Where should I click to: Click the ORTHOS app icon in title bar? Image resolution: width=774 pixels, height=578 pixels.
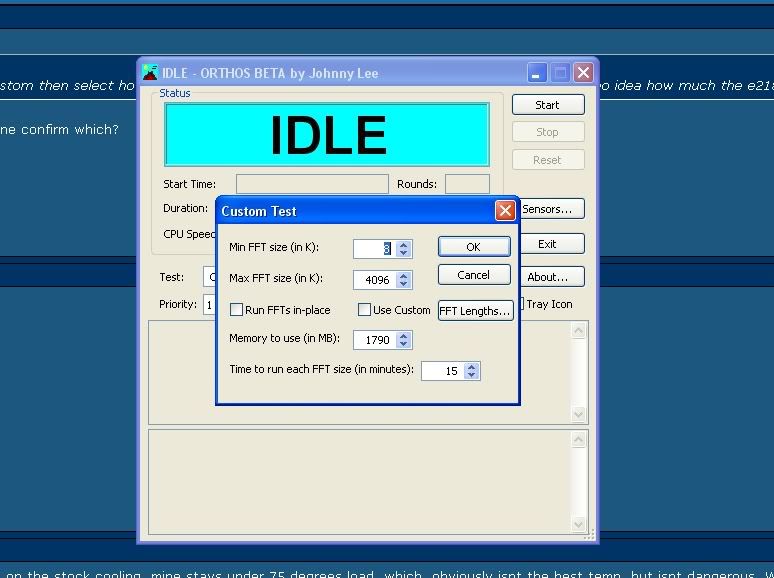click(150, 72)
